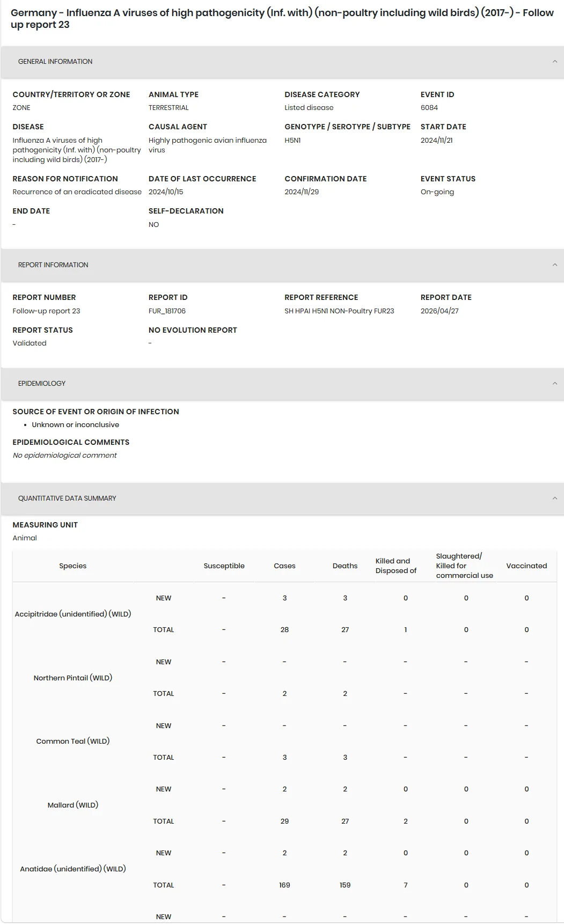
Task: Click the report date 2026/04/27
Action: pos(440,311)
